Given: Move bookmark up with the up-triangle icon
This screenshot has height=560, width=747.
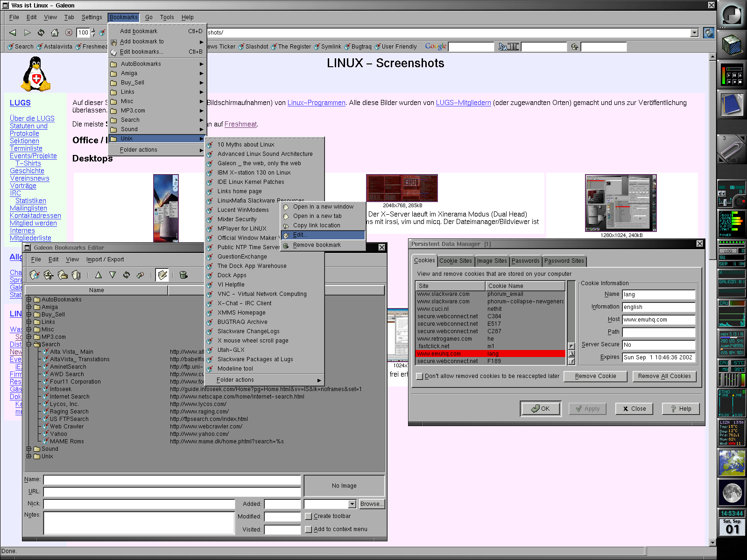Looking at the screenshot, I should click(x=99, y=275).
